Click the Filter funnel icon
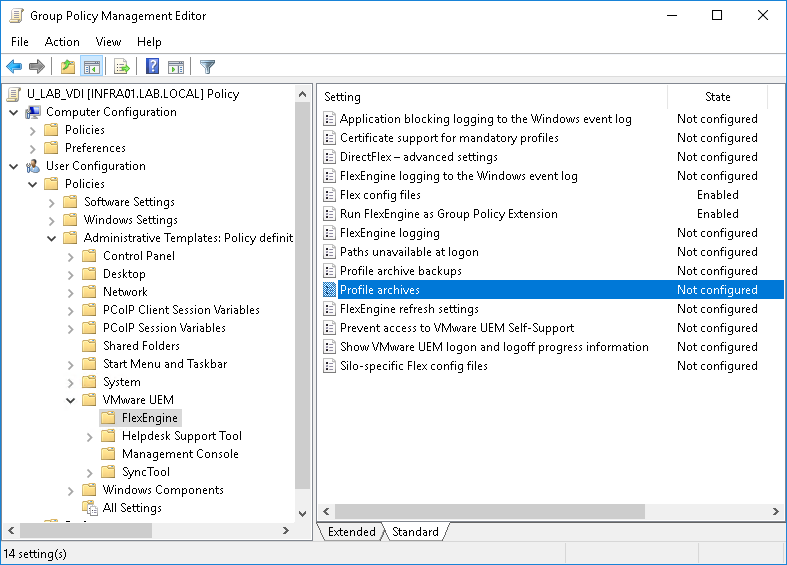787x565 pixels. [x=207, y=67]
